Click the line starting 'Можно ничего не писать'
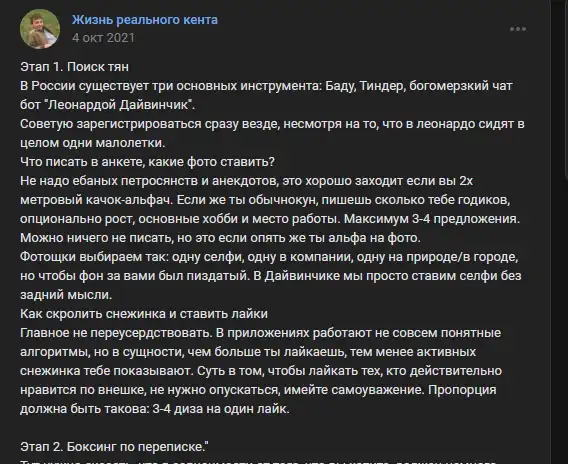 (220, 238)
